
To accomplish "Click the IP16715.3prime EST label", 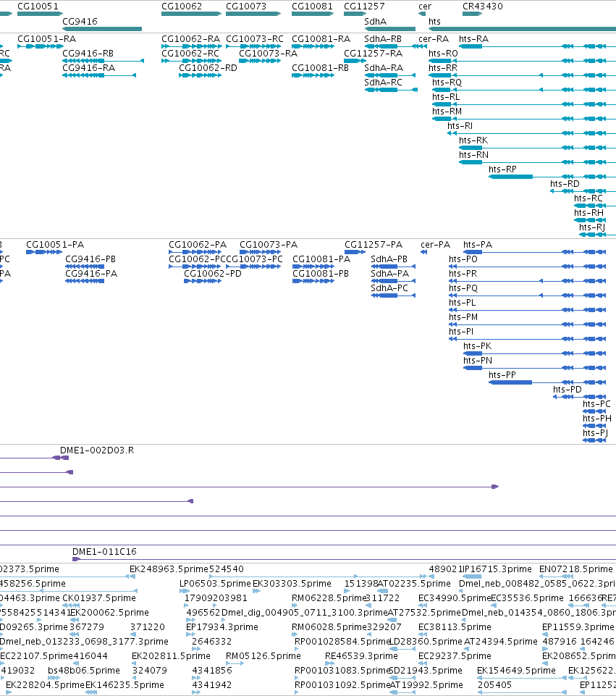I will click(x=497, y=569).
